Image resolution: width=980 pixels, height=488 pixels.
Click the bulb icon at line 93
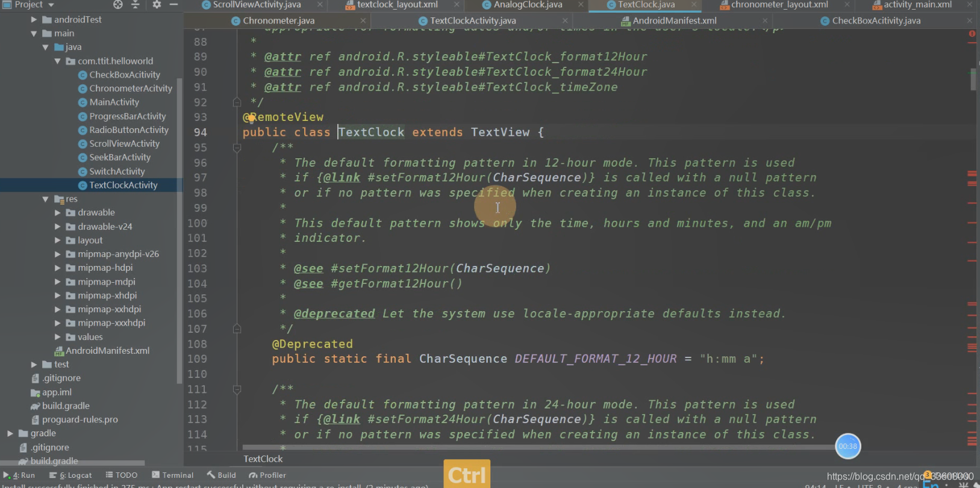(x=251, y=117)
